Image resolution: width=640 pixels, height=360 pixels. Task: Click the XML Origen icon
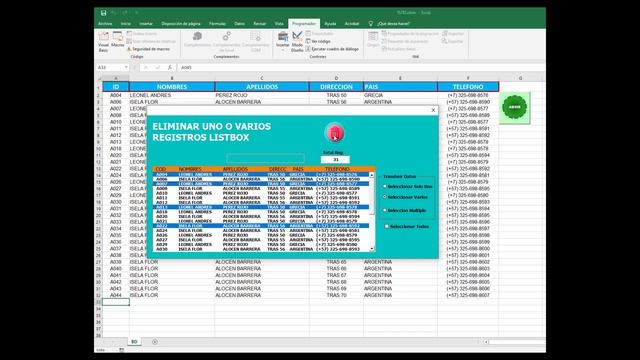pos(373,39)
